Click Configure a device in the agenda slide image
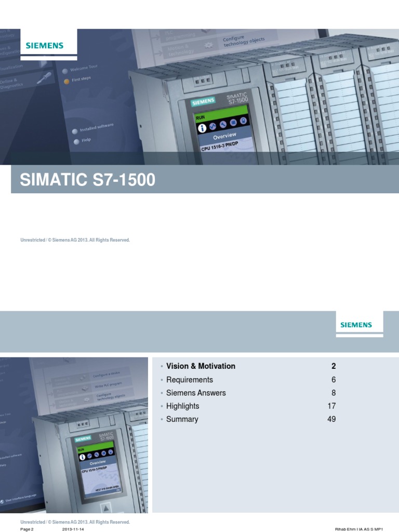 coord(106,374)
